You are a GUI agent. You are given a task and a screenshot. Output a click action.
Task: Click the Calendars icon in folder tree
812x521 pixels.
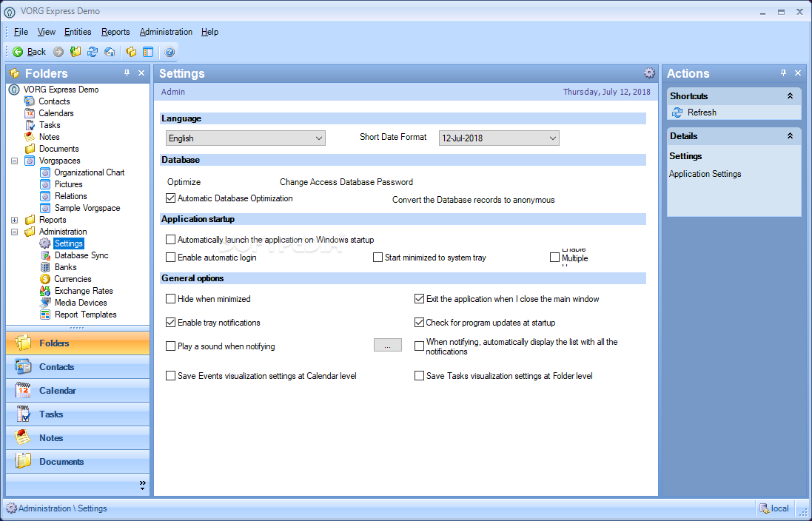tap(30, 113)
